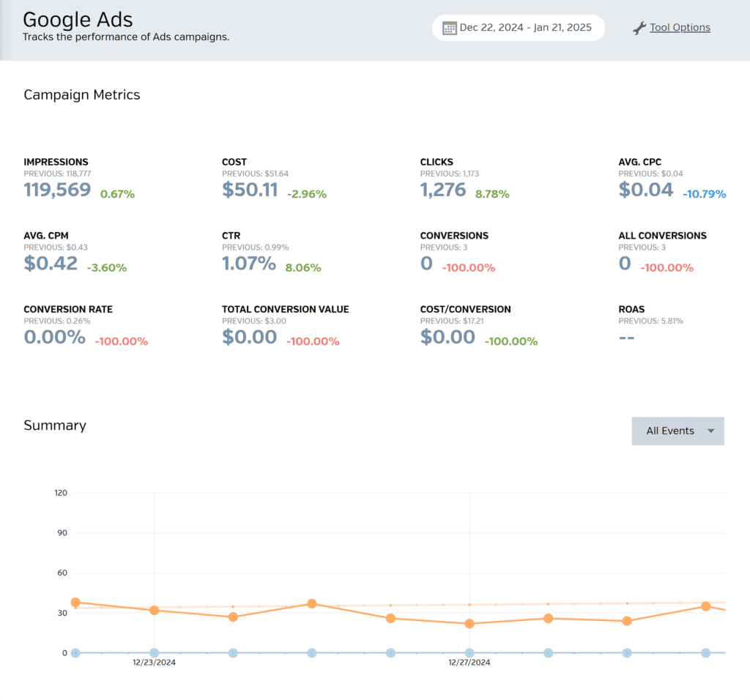Click the blue data point above 12/27/2024

click(469, 653)
